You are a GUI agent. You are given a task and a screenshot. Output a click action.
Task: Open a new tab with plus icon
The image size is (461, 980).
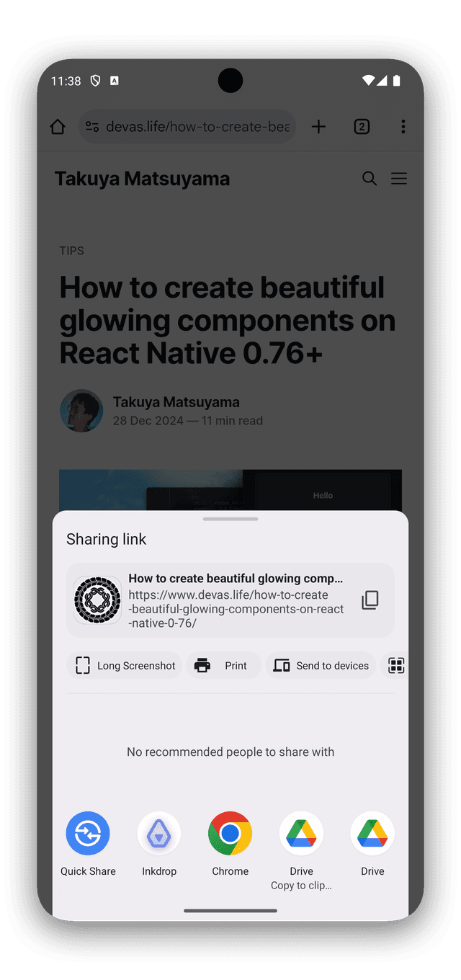point(318,127)
